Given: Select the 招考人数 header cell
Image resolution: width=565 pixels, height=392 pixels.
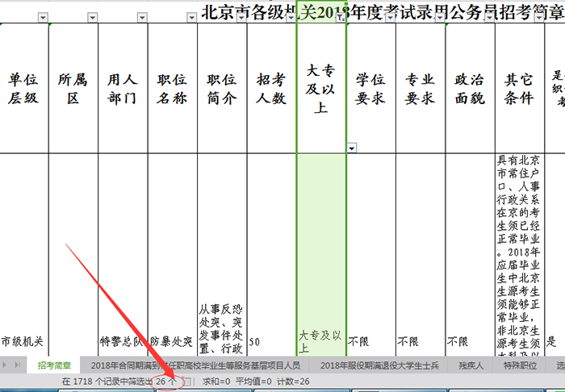Looking at the screenshot, I should point(272,89).
